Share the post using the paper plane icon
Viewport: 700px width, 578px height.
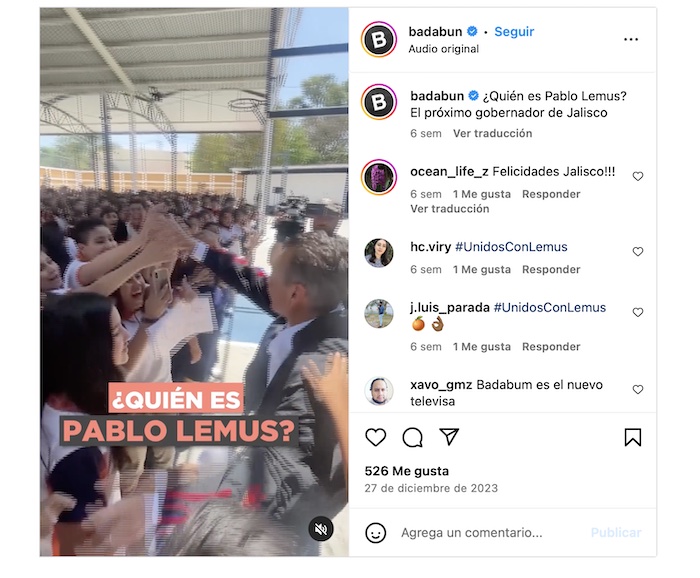(x=449, y=437)
